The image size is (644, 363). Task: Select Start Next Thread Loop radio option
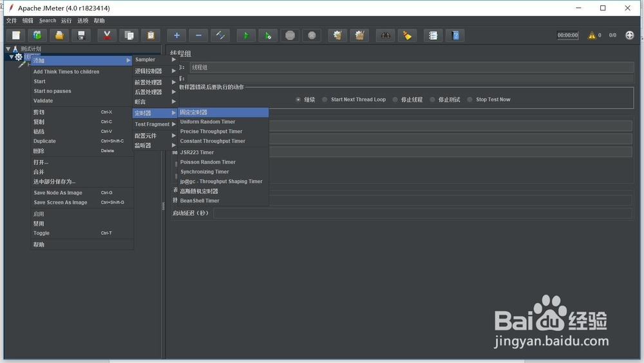(325, 99)
